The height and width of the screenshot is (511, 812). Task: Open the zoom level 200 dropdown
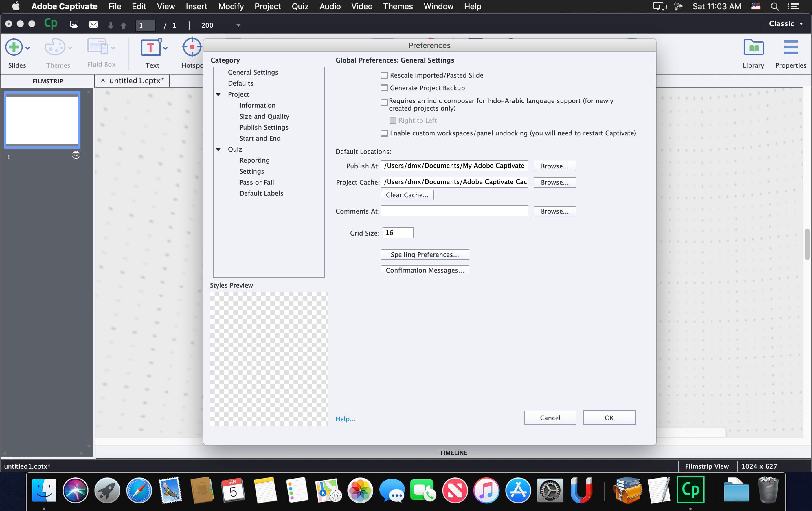[x=238, y=26]
